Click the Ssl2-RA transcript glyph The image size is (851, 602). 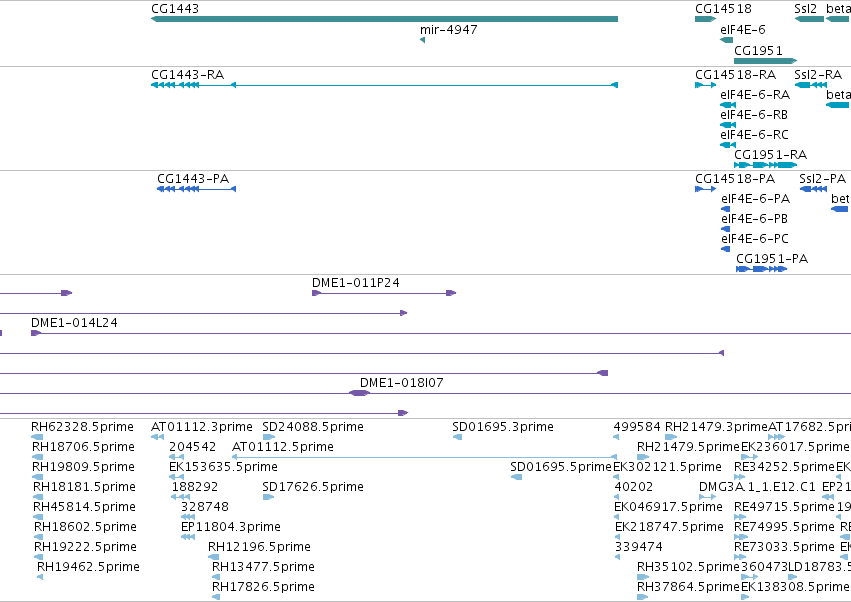(x=811, y=85)
